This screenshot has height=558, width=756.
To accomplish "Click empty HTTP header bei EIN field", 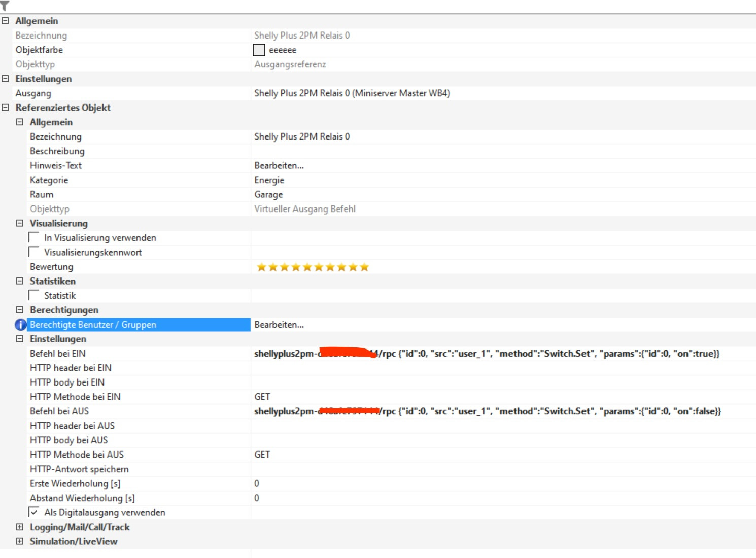I will point(503,368).
